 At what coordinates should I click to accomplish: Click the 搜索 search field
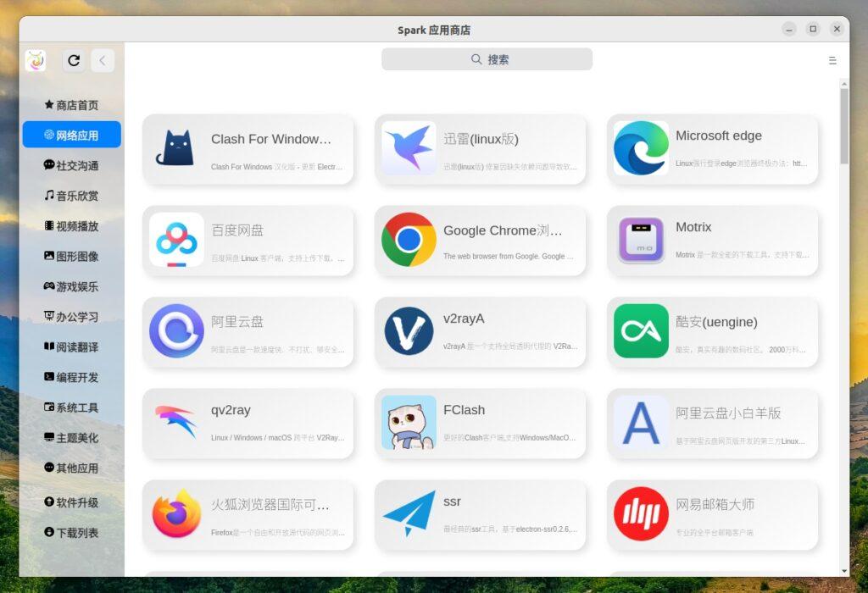pyautogui.click(x=487, y=59)
